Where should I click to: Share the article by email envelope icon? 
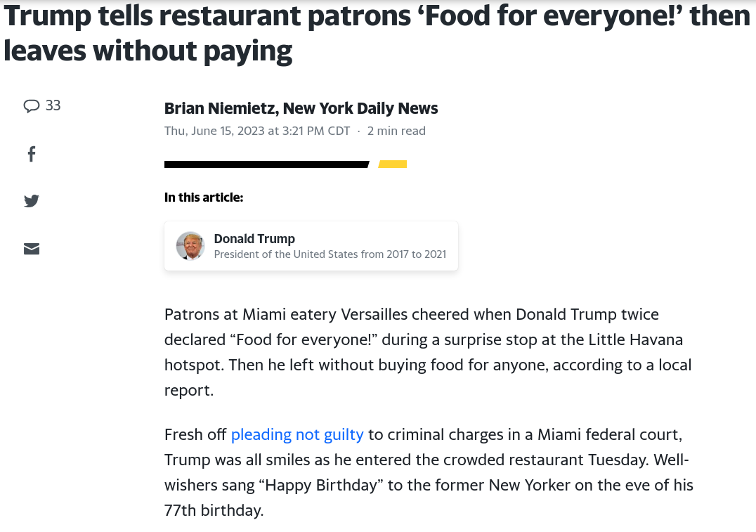coord(32,249)
